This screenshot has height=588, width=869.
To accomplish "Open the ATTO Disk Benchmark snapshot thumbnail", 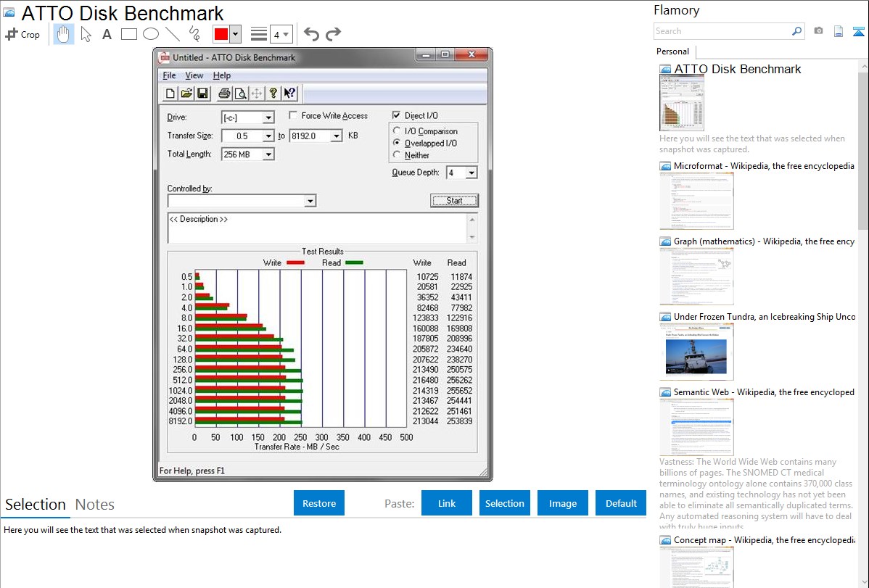I will (682, 103).
